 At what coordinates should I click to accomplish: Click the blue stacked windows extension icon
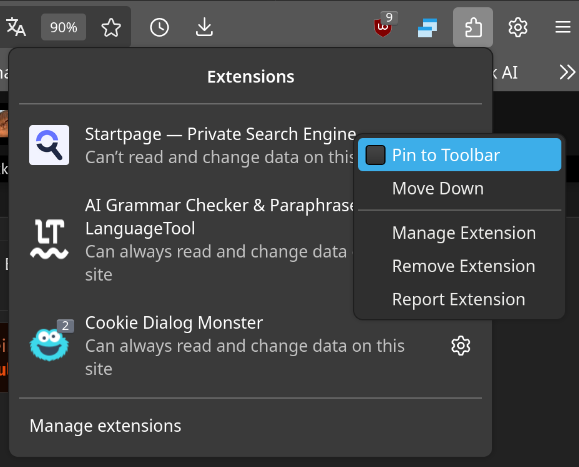point(427,28)
